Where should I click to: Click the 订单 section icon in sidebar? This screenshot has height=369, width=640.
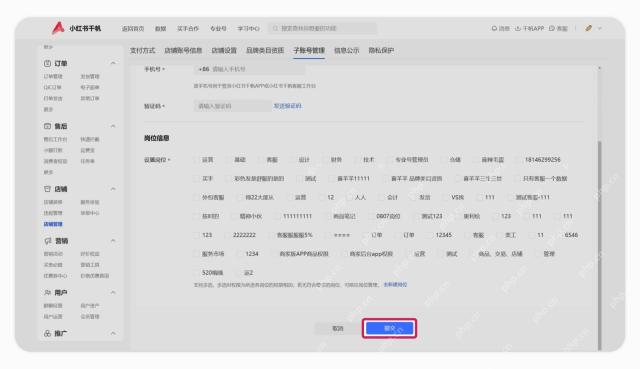[x=47, y=63]
